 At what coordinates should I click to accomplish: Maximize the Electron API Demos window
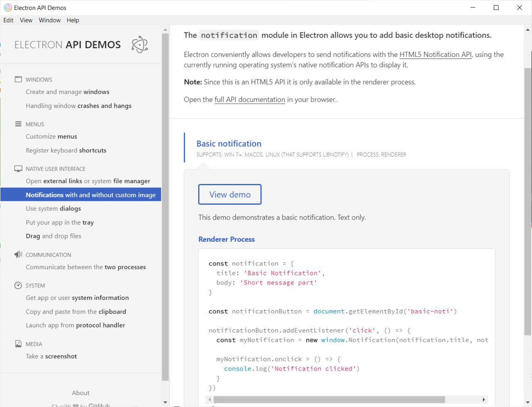pos(496,7)
